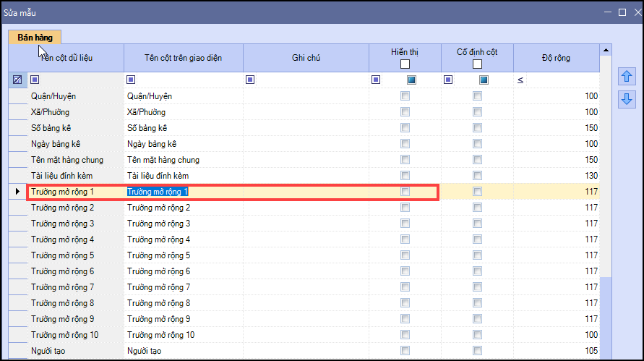Sort by Độ rộng column header
The width and height of the screenshot is (644, 361).
(x=556, y=58)
